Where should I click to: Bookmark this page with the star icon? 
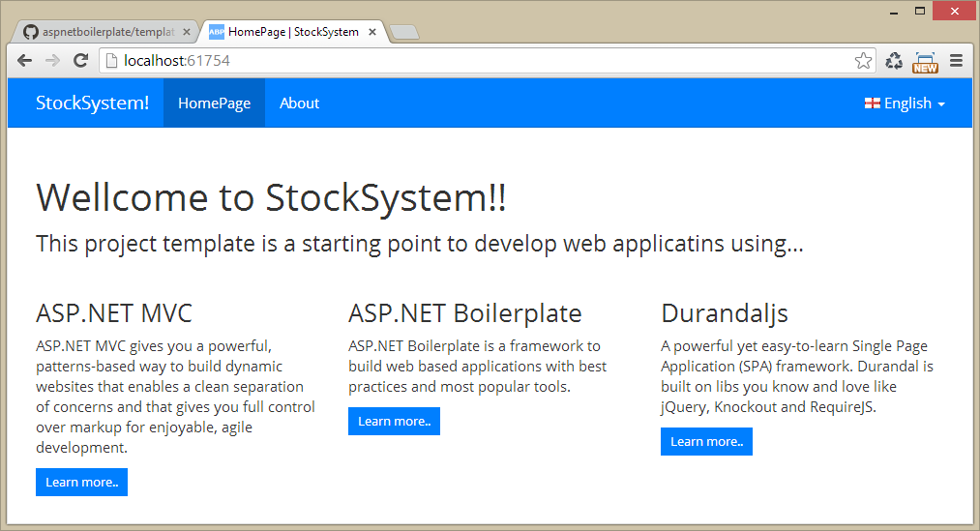click(x=863, y=61)
